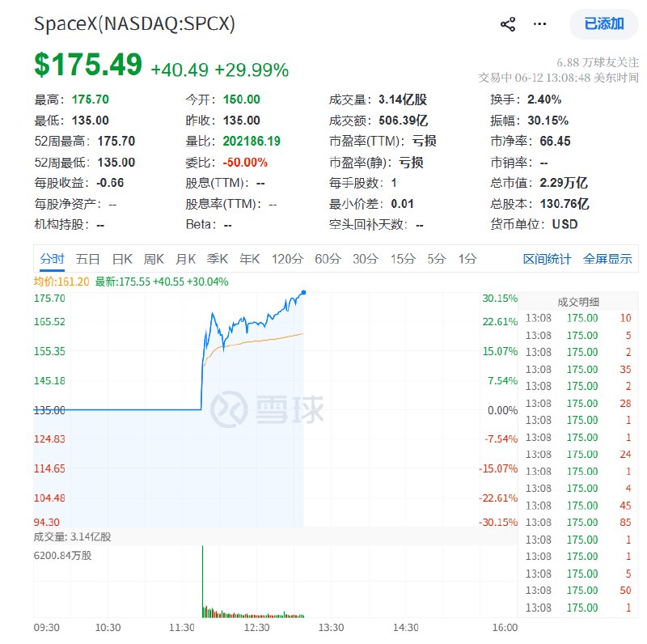Click the 最高 value 175.70 in the stats
The width and height of the screenshot is (647, 644).
click(x=91, y=100)
